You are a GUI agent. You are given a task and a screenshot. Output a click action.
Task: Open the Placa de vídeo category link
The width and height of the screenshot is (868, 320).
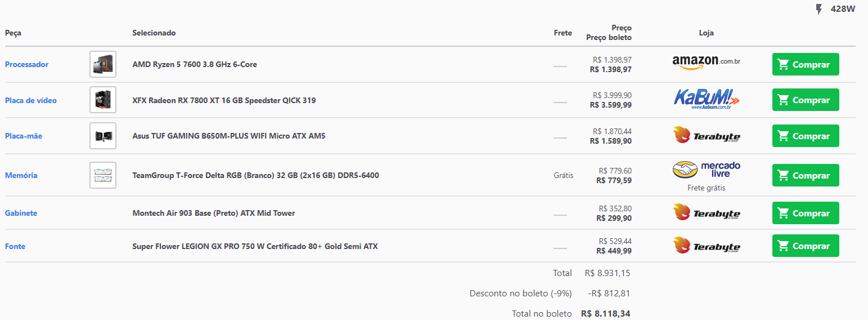(x=31, y=100)
